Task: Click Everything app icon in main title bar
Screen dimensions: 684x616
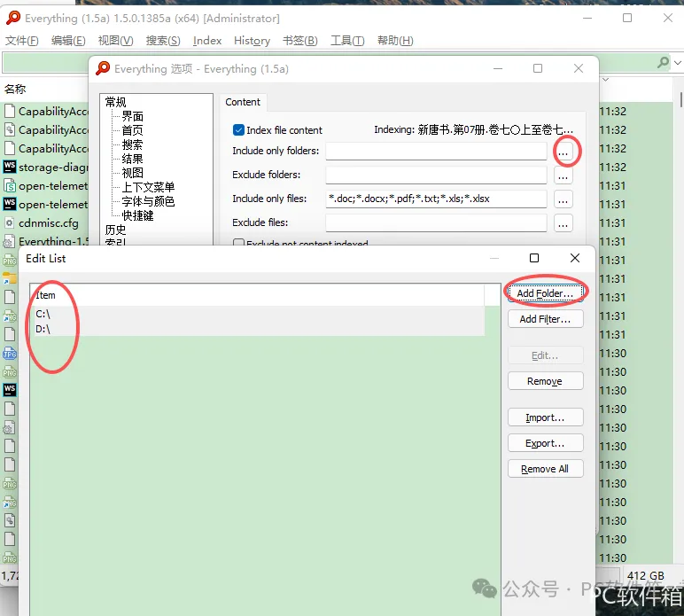Action: click(13, 18)
